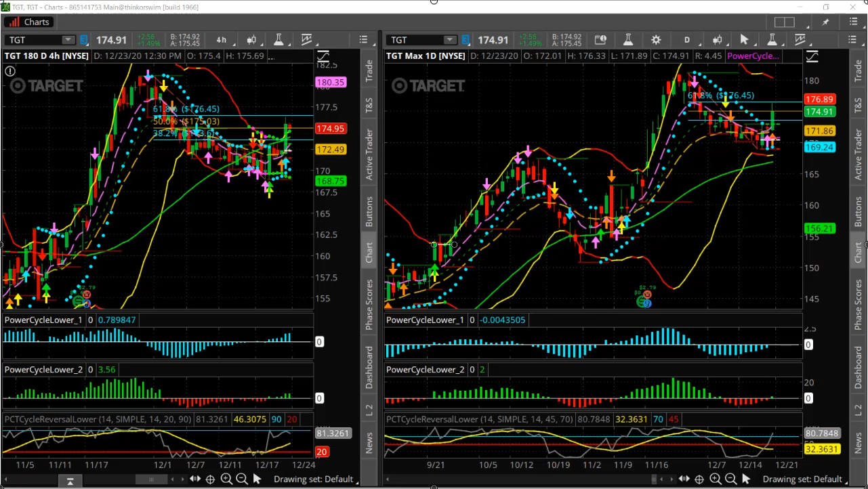Screen dimensions: 868x489
Task: Open the right TGT symbol dropdown
Action: pyautogui.click(x=450, y=40)
